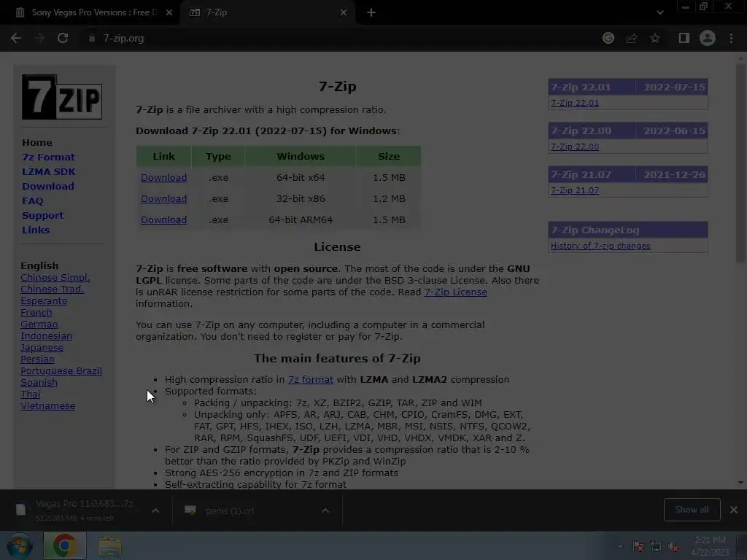This screenshot has height=560, width=747.
Task: Open Vegas Pro download item options arrow
Action: 155,510
